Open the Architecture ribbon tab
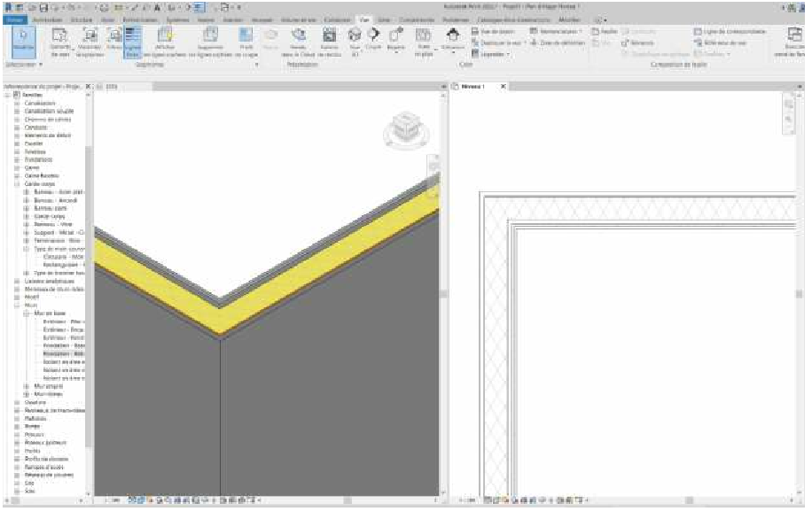Image resolution: width=812 pixels, height=511 pixels. (44, 18)
